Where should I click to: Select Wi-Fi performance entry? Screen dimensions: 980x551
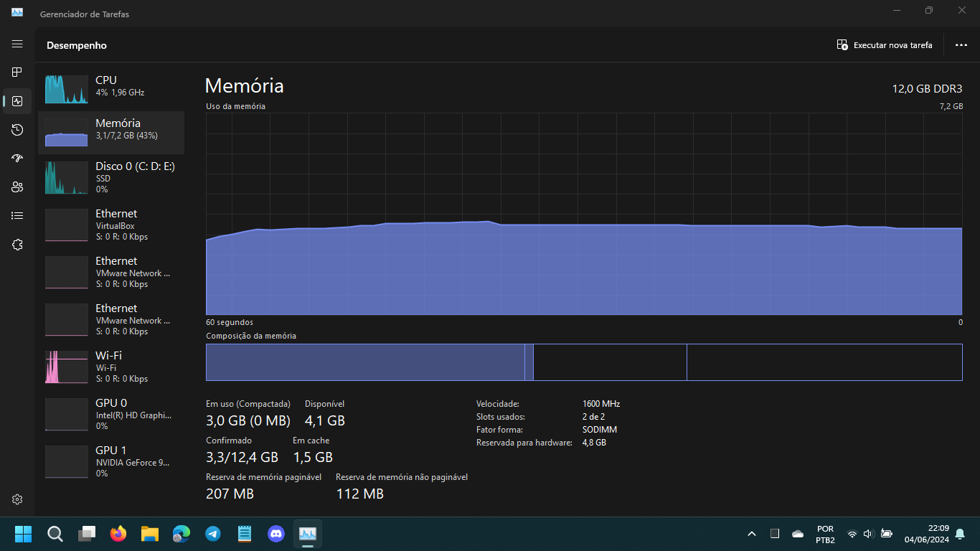tap(111, 367)
